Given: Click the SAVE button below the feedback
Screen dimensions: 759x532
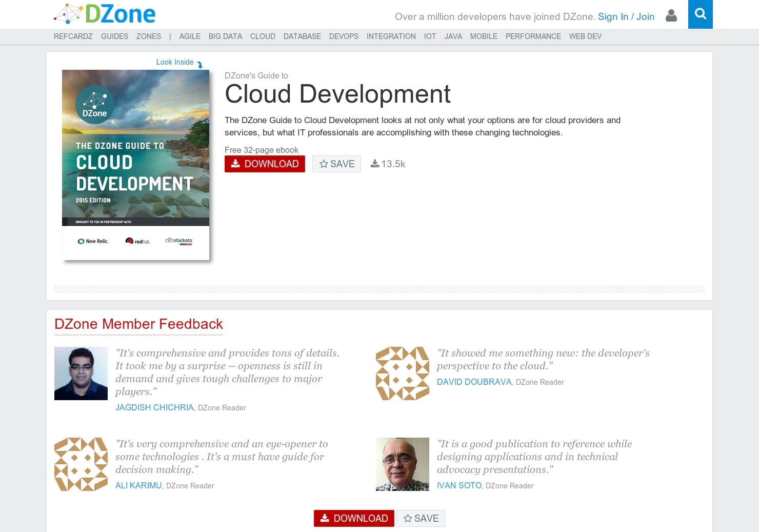Looking at the screenshot, I should pos(421,518).
